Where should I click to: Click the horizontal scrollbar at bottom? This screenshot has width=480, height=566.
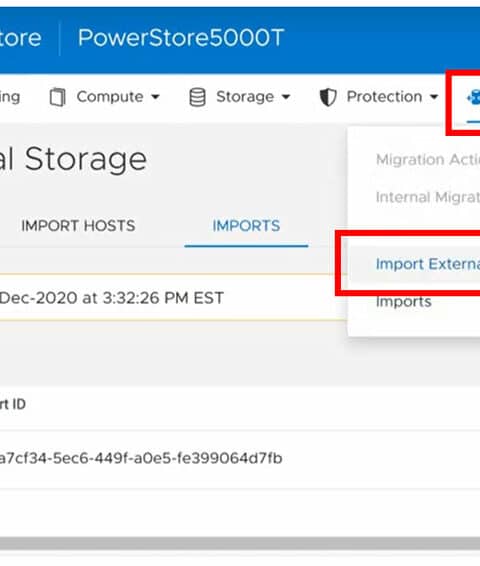pyautogui.click(x=240, y=543)
